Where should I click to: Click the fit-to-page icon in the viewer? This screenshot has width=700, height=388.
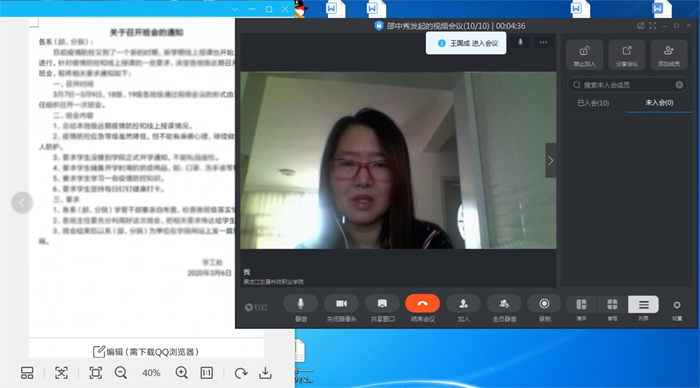[96, 373]
